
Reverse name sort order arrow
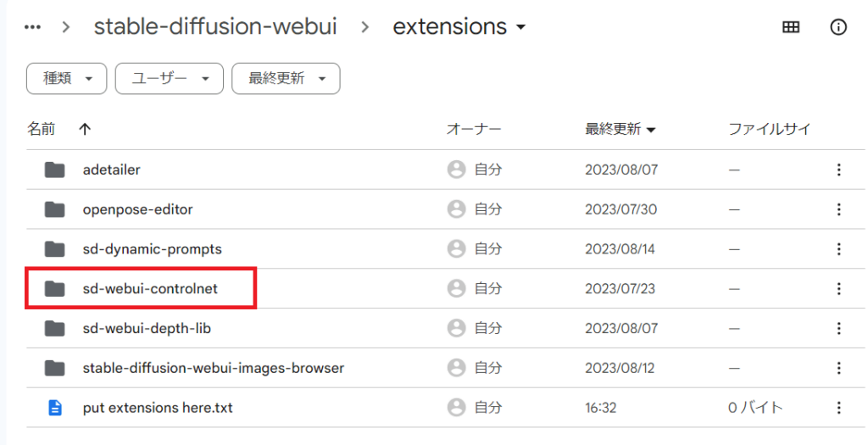(84, 130)
